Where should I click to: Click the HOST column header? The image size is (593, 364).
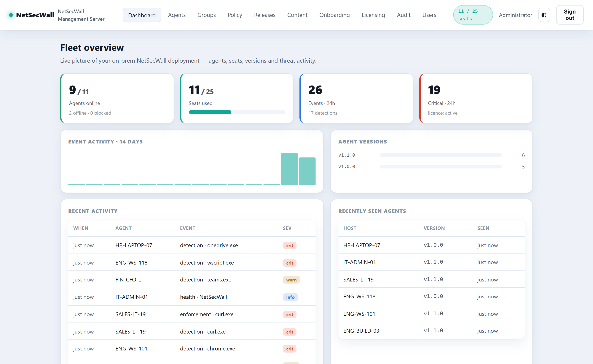pyautogui.click(x=350, y=228)
